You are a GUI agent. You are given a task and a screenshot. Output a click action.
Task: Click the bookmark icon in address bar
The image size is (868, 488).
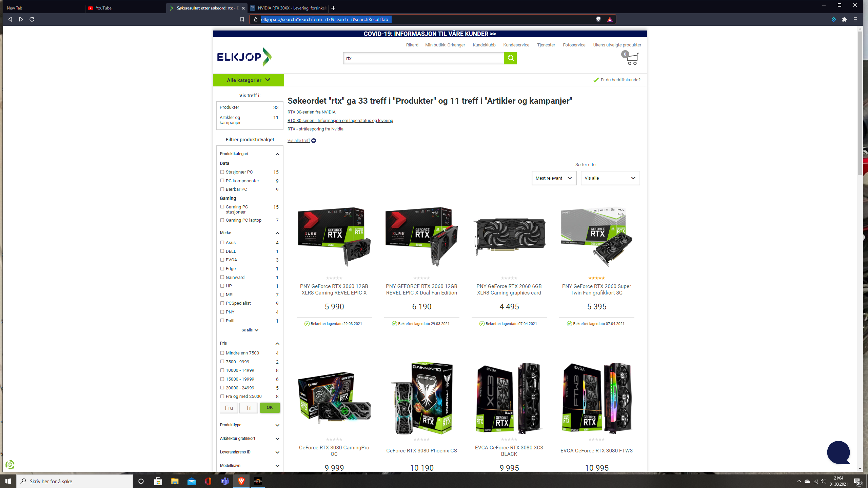pyautogui.click(x=242, y=19)
